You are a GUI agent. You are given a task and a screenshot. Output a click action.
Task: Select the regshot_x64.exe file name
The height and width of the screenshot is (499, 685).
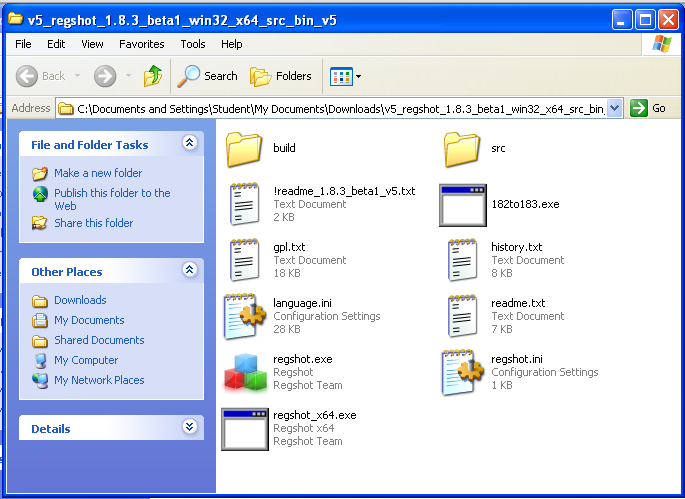(x=315, y=415)
